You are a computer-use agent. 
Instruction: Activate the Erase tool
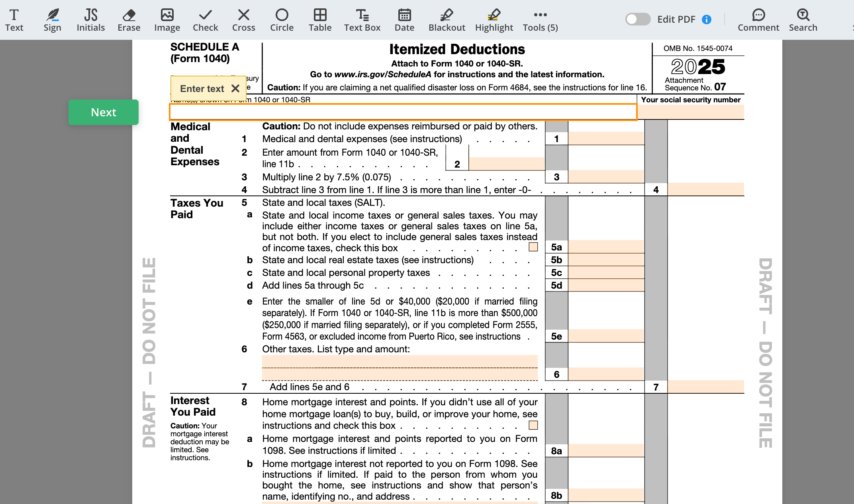(x=129, y=20)
